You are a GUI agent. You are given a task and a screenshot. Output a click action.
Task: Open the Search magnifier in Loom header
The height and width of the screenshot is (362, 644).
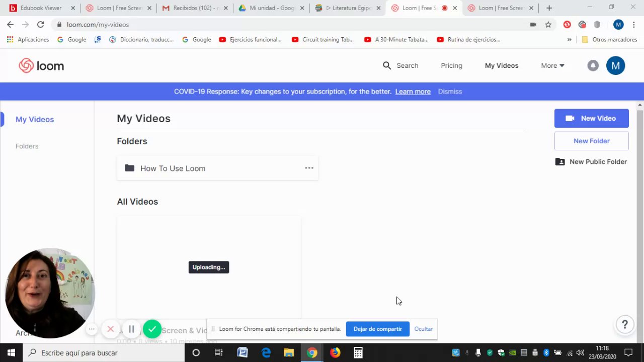pyautogui.click(x=387, y=65)
